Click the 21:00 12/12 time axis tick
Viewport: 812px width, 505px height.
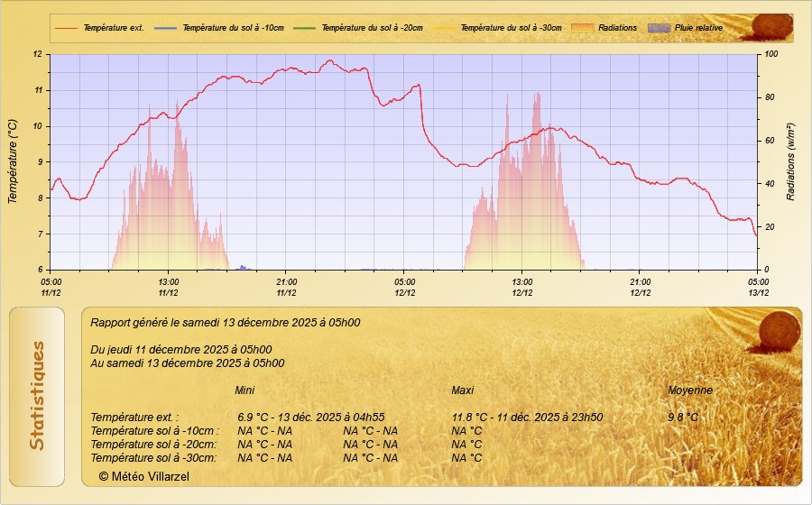pyautogui.click(x=640, y=287)
